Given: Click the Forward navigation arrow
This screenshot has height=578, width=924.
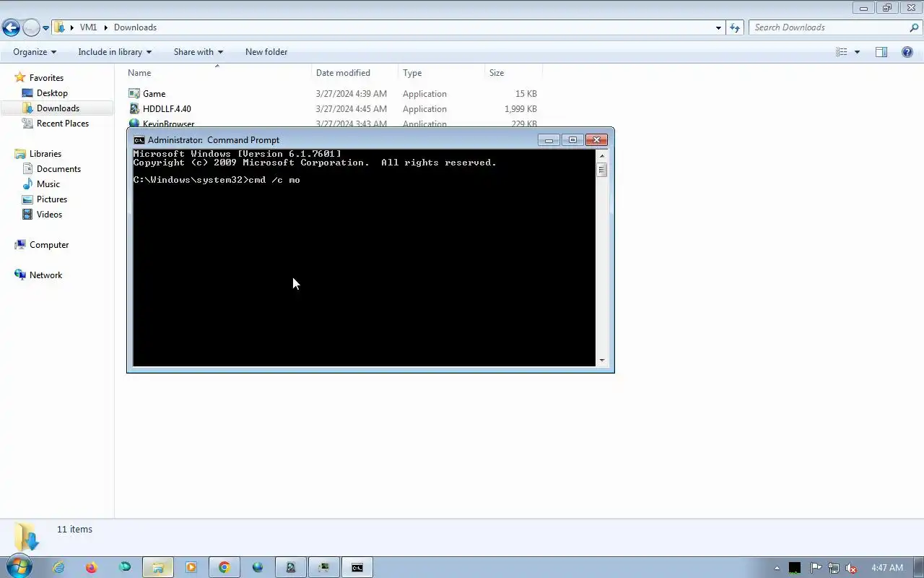Looking at the screenshot, I should pyautogui.click(x=31, y=27).
